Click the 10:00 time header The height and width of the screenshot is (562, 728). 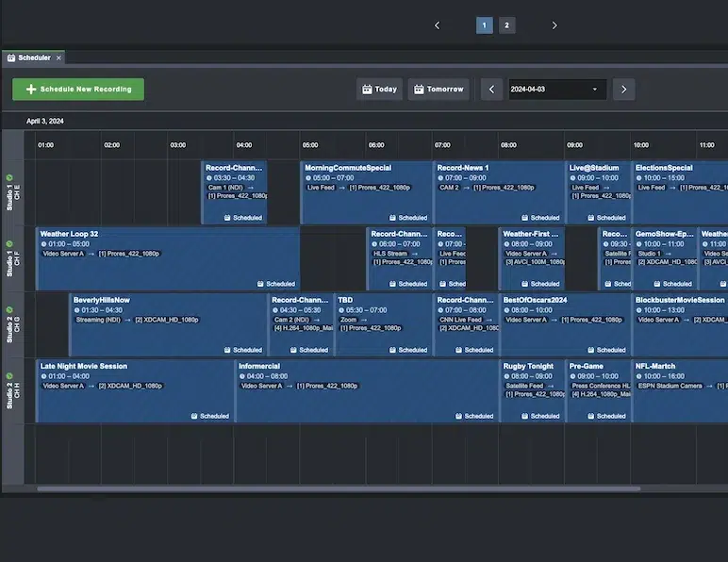click(640, 145)
